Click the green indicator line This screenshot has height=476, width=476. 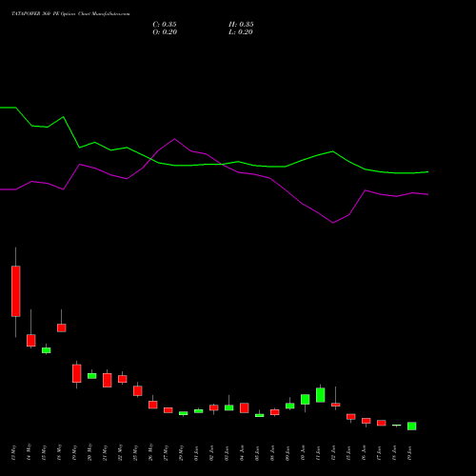point(214,164)
